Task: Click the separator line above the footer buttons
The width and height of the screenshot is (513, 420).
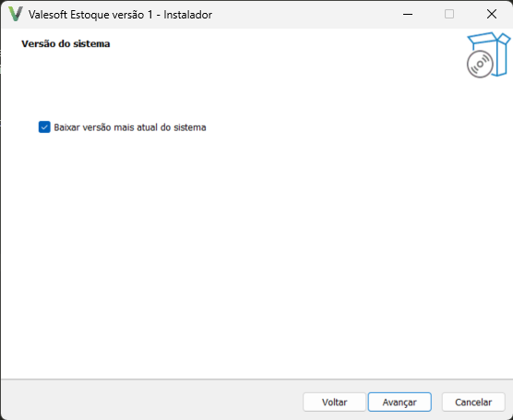Action: (x=256, y=379)
